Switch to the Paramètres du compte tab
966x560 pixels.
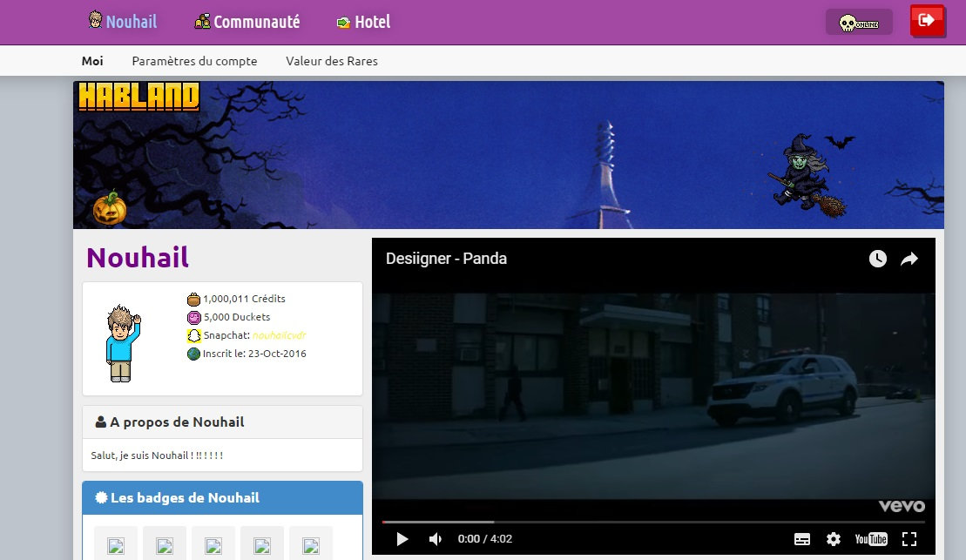[193, 61]
